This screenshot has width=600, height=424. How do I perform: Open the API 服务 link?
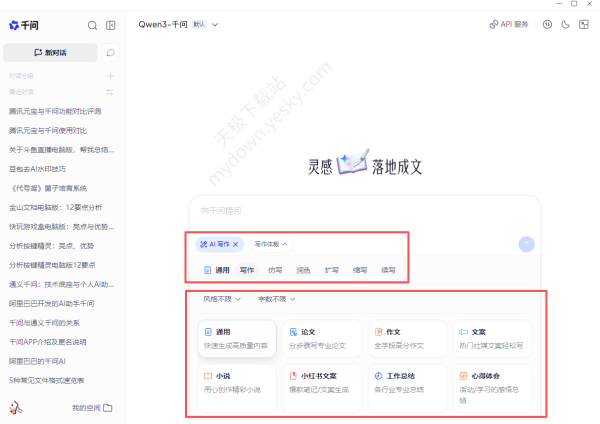click(509, 24)
